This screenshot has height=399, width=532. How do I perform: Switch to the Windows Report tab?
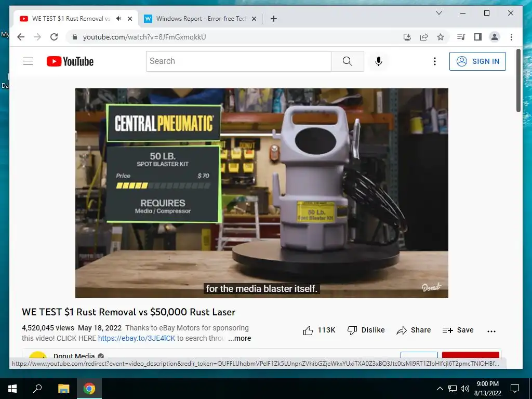coord(200,19)
